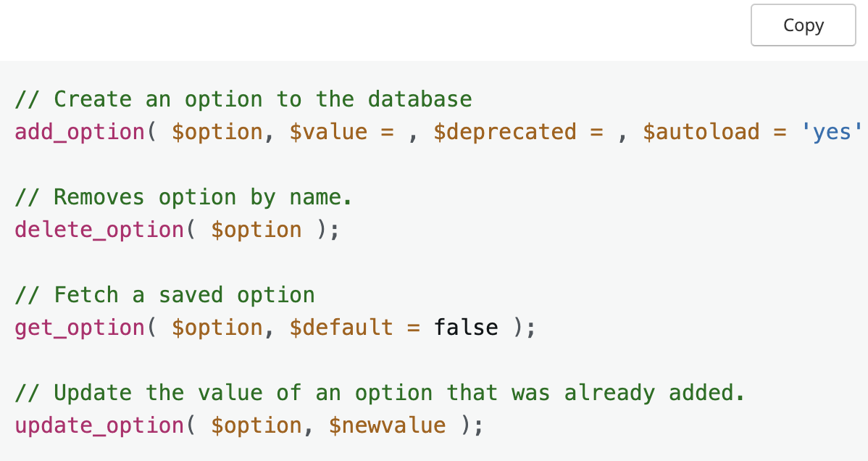This screenshot has width=868, height=461.
Task: Click the delete_option function name
Action: [x=99, y=230]
